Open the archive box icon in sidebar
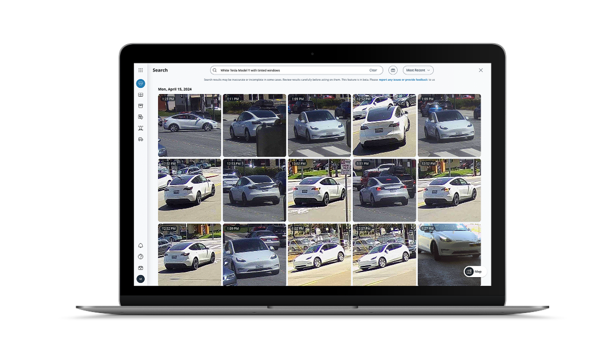The width and height of the screenshot is (595, 364). click(x=141, y=106)
